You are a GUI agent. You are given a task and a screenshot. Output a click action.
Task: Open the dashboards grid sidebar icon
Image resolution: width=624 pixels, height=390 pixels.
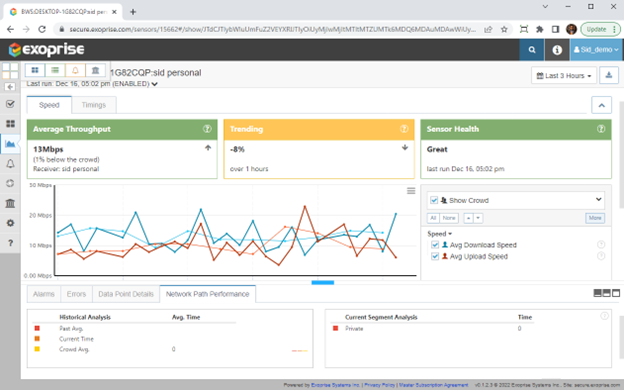(x=10, y=124)
